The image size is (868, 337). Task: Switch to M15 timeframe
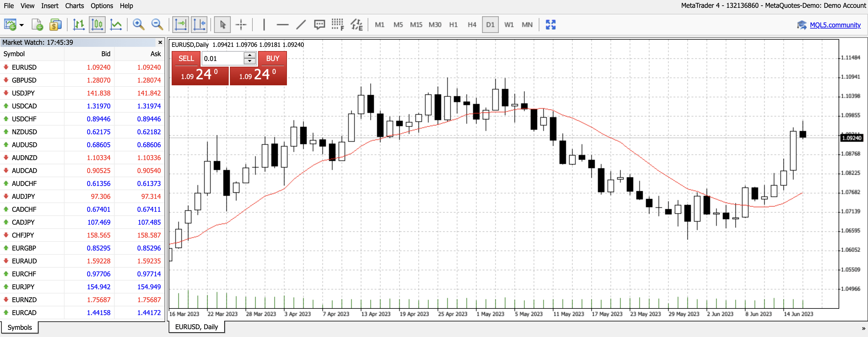[x=416, y=25]
